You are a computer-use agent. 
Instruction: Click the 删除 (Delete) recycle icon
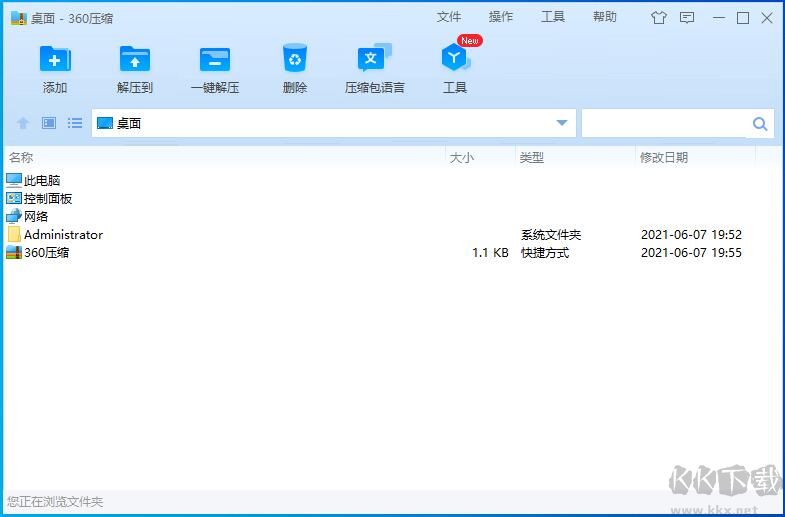[x=295, y=60]
